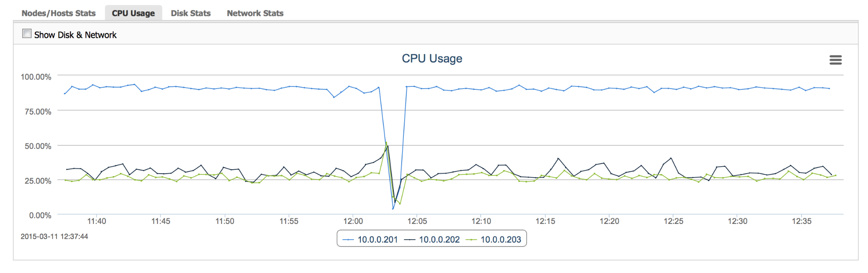Click the 100.00% y-axis label

[x=36, y=77]
